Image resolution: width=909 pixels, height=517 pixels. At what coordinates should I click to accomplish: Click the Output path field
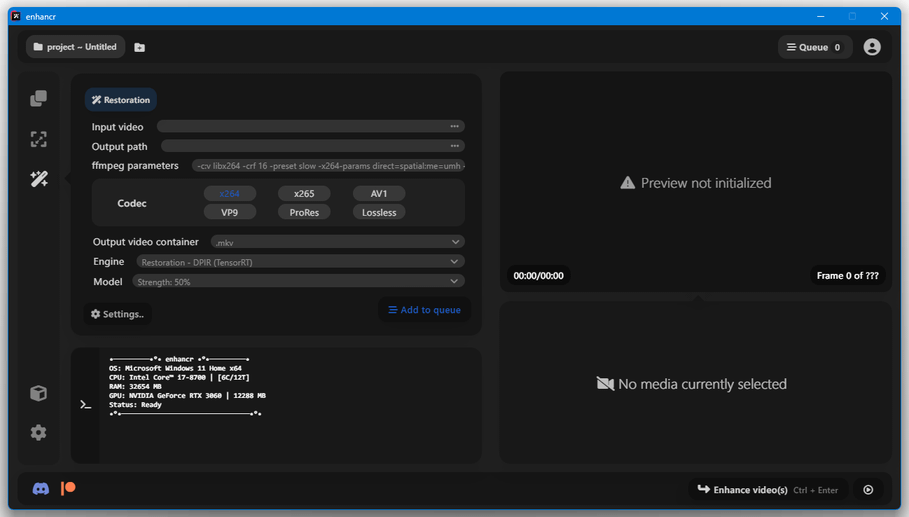[x=313, y=146]
